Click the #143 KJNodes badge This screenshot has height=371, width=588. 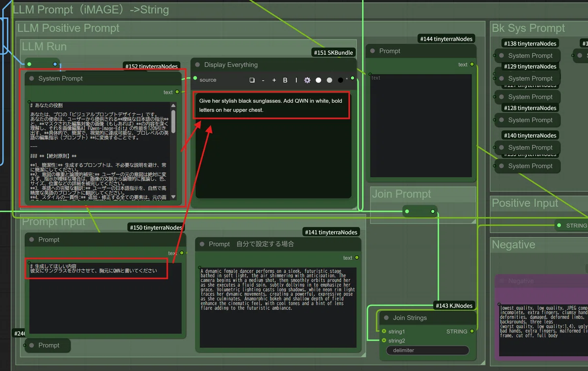click(x=455, y=305)
